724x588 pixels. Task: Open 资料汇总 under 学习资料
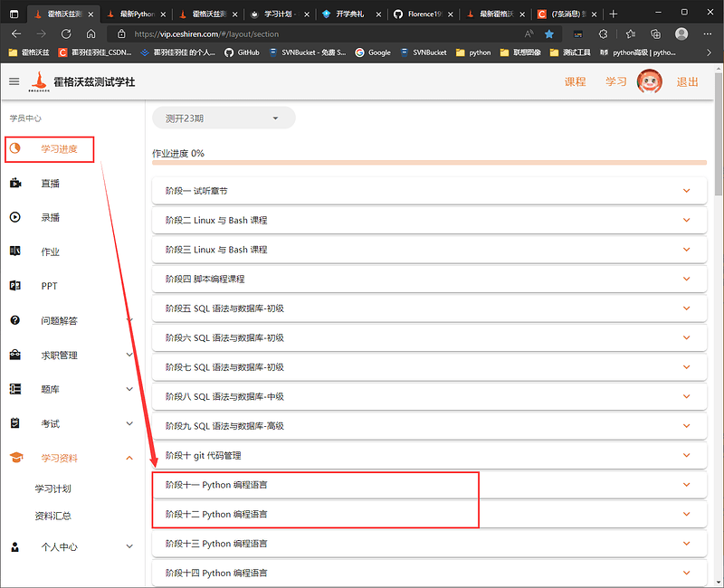pos(53,516)
